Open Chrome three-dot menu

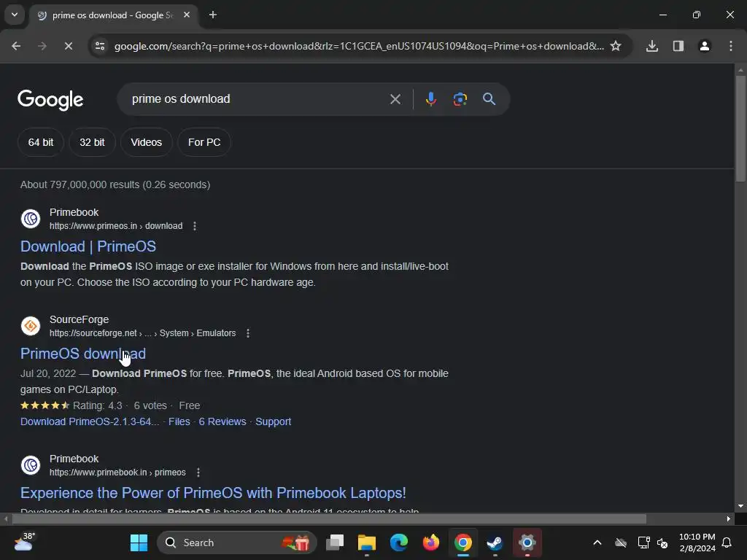click(x=731, y=46)
